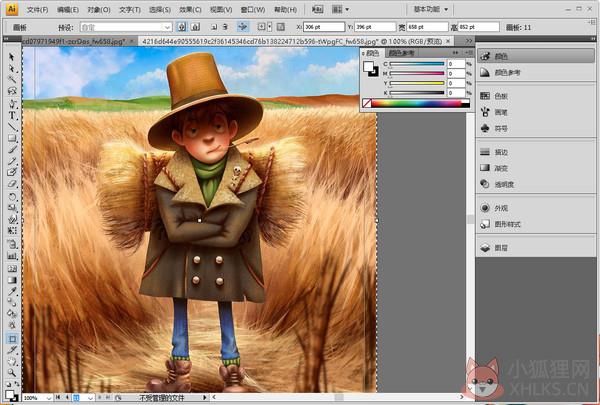Open the 编辑(E) menu
This screenshot has width=600, height=405.
[x=68, y=10]
